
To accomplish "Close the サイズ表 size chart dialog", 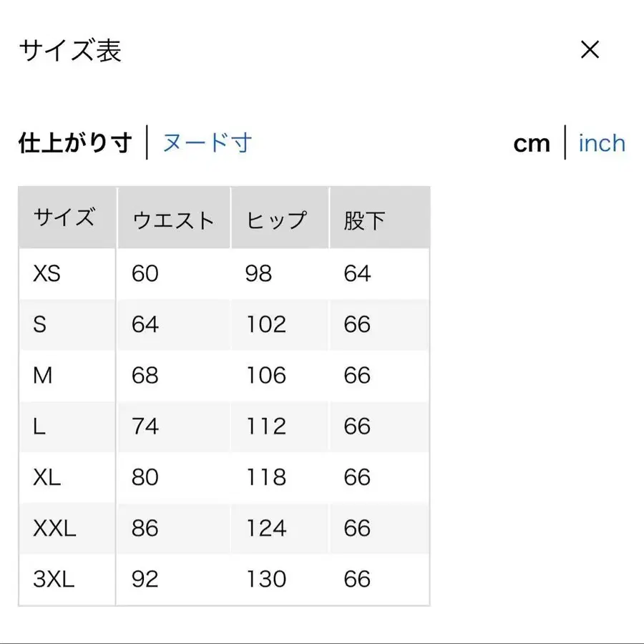I will coord(589,49).
